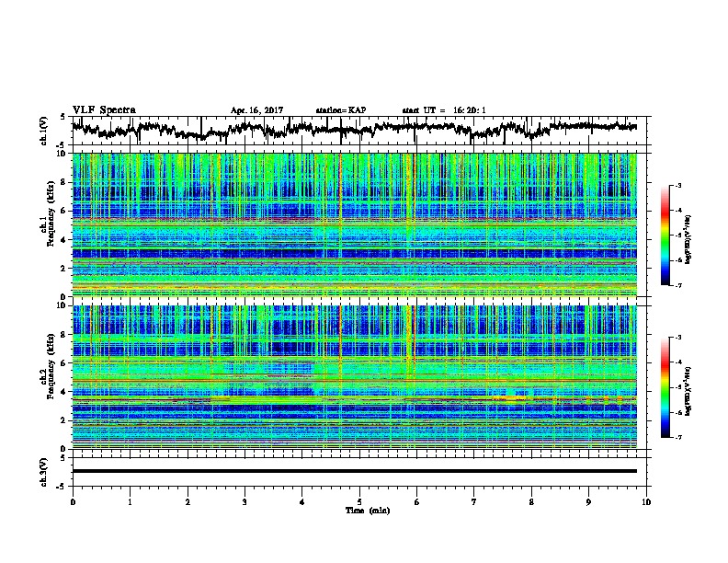Click the ch.2 spectrogram plot area

click(355, 377)
